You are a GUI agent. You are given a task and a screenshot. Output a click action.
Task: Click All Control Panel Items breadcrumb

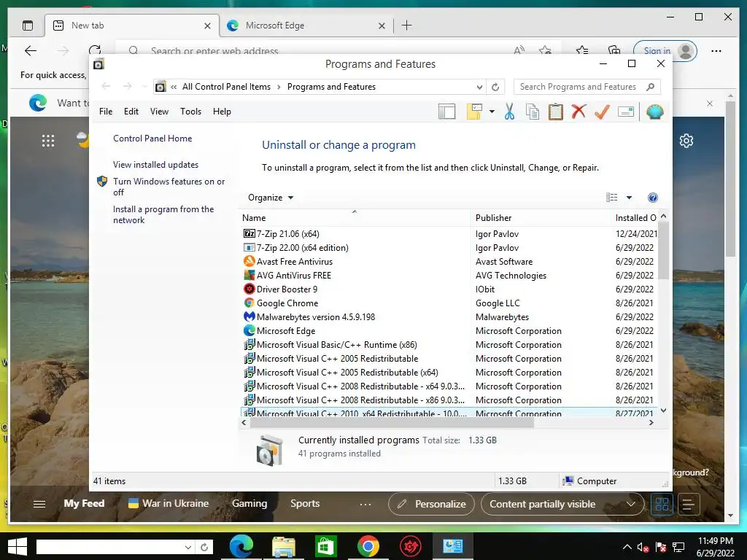(226, 87)
